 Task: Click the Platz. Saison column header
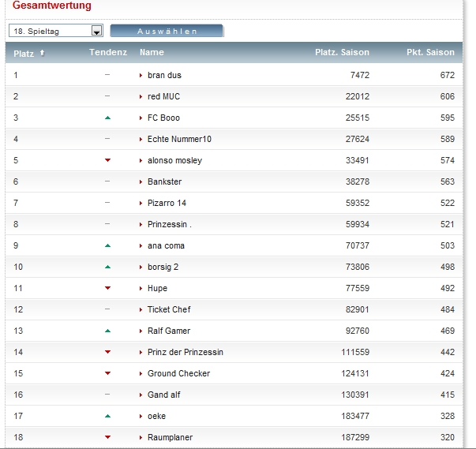(342, 53)
